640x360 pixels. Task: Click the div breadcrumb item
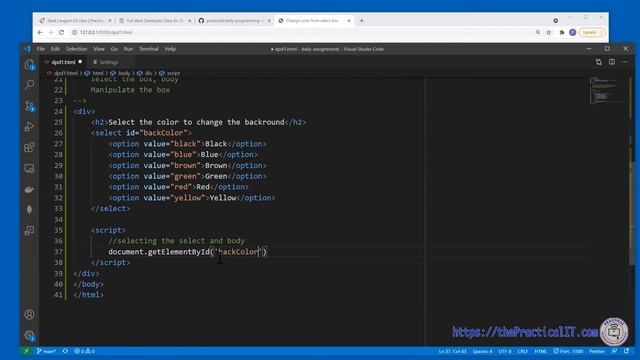[x=149, y=73]
